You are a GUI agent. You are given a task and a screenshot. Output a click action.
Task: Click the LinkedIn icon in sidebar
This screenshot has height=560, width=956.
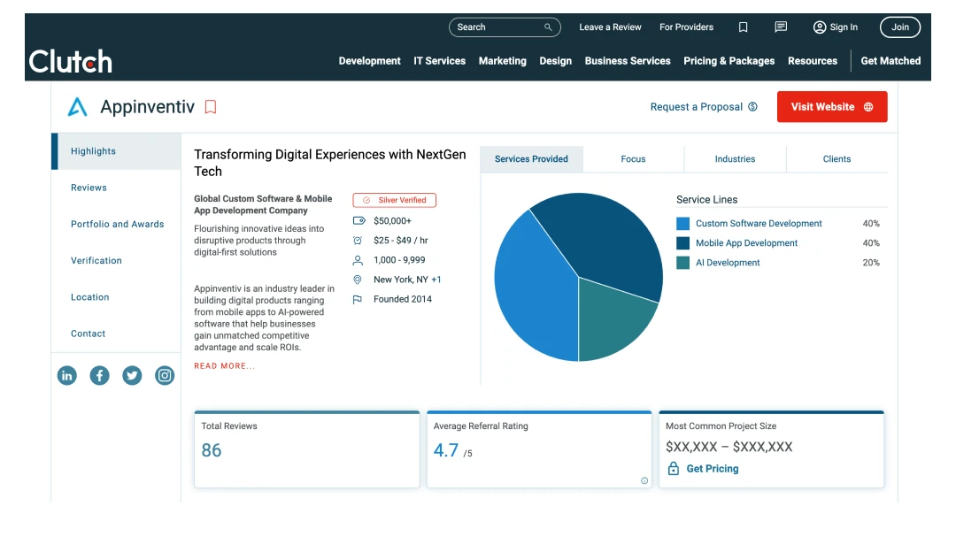[67, 375]
